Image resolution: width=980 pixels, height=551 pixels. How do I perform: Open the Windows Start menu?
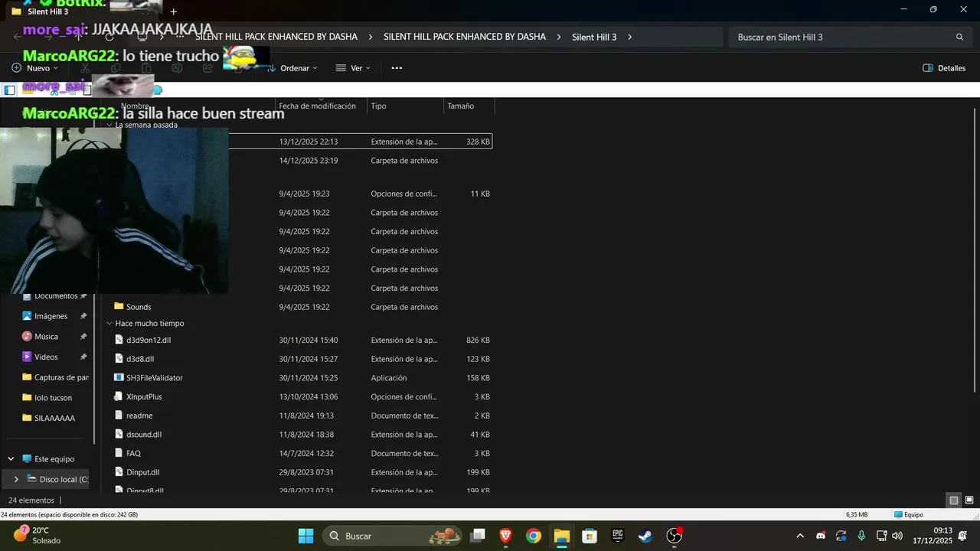click(305, 536)
